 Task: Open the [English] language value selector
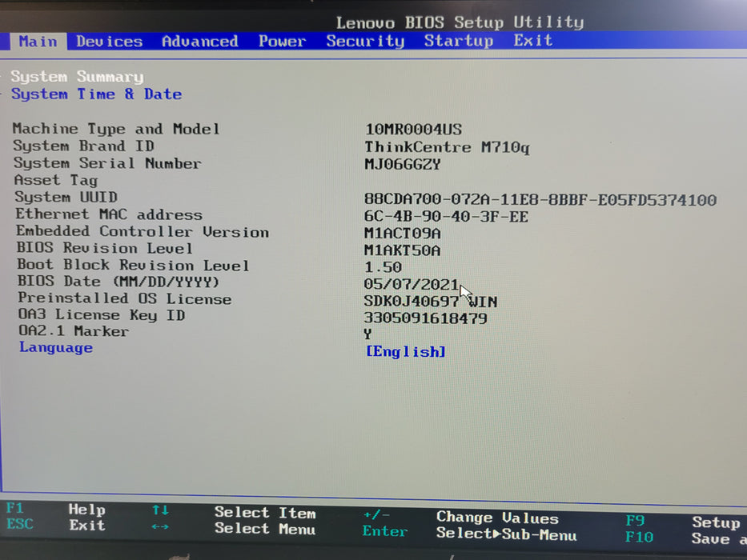[405, 351]
